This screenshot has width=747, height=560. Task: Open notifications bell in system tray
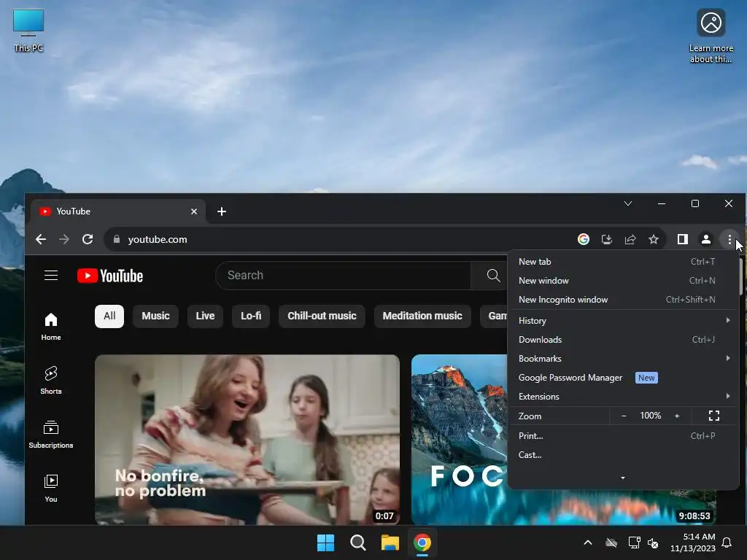click(x=727, y=542)
